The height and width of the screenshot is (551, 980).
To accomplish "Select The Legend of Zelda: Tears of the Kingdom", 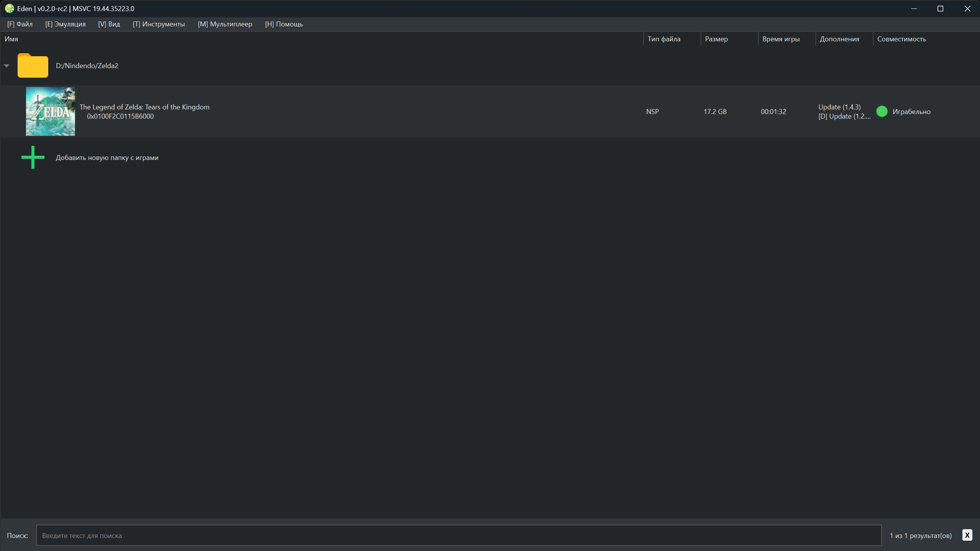I will (x=145, y=107).
